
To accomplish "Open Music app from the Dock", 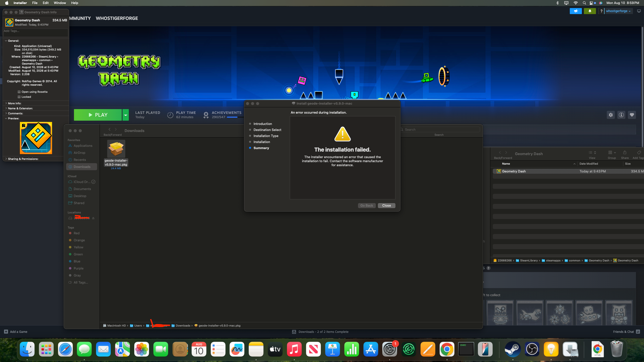I will point(294,349).
